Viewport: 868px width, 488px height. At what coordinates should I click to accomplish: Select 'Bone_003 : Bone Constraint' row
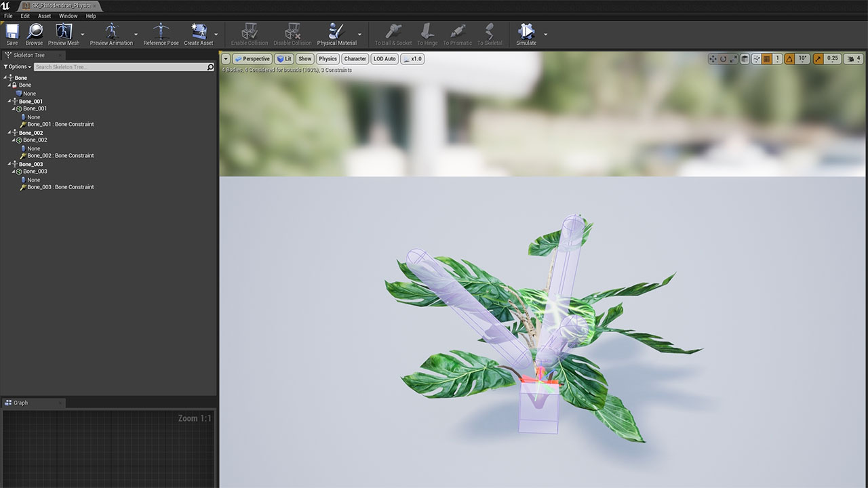pos(60,187)
